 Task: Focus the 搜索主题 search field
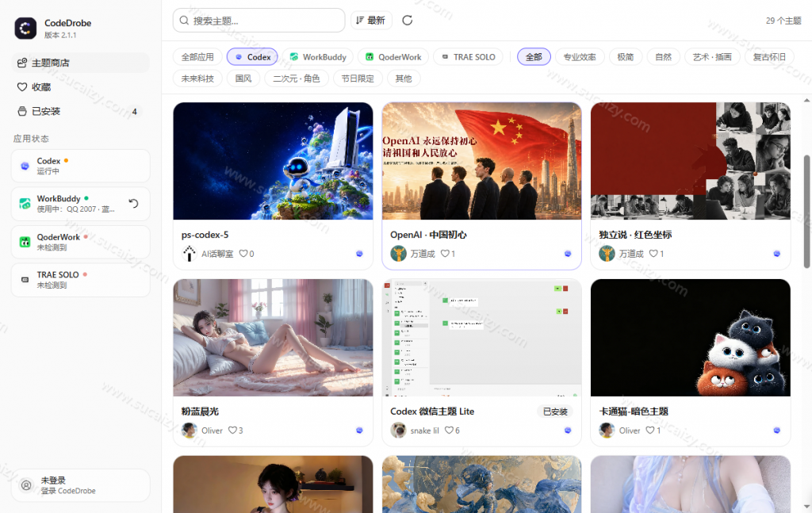coord(259,21)
